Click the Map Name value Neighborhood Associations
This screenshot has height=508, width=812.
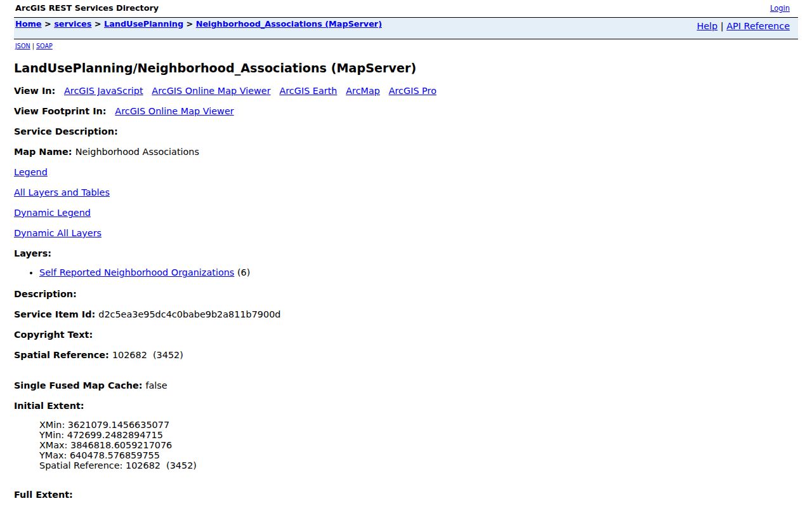coord(137,152)
